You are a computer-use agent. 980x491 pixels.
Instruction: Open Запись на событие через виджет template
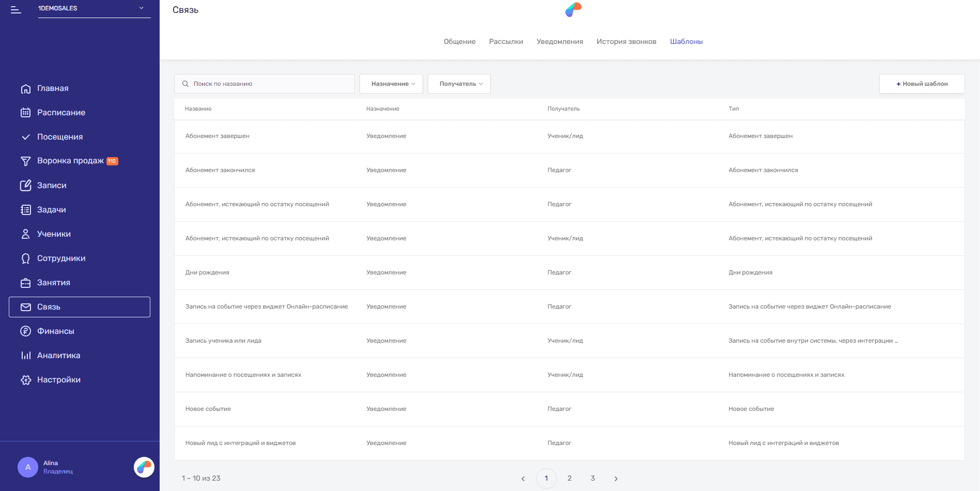click(x=569, y=307)
